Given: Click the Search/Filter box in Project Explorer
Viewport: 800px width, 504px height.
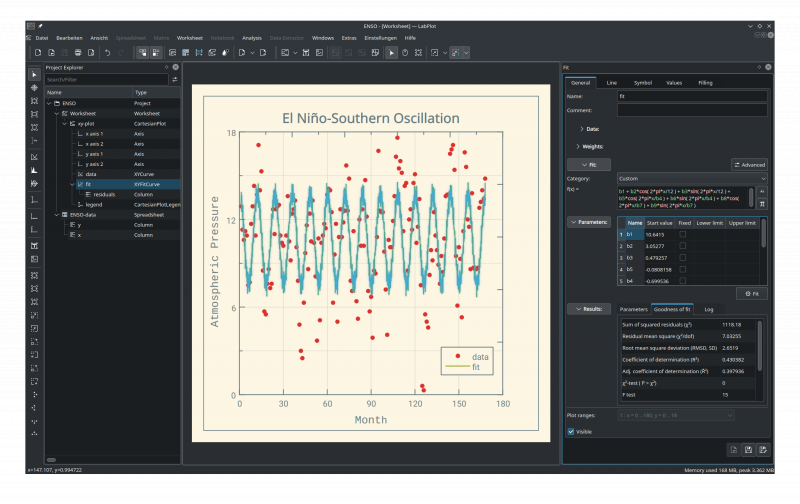Looking at the screenshot, I should (x=106, y=80).
